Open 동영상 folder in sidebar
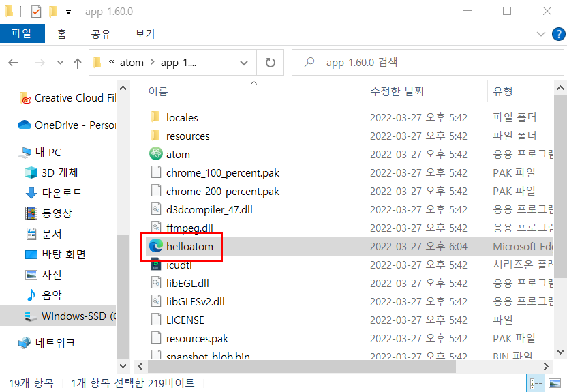The height and width of the screenshot is (392, 567). pyautogui.click(x=48, y=213)
